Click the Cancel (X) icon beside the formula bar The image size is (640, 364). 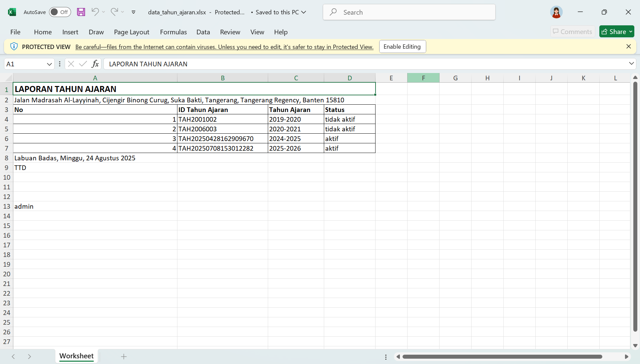71,64
